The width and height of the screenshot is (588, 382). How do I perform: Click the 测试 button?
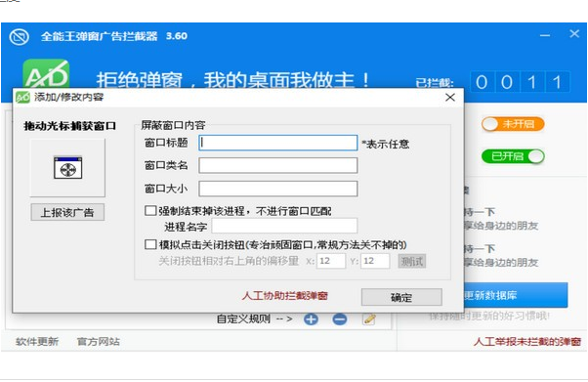(x=412, y=261)
